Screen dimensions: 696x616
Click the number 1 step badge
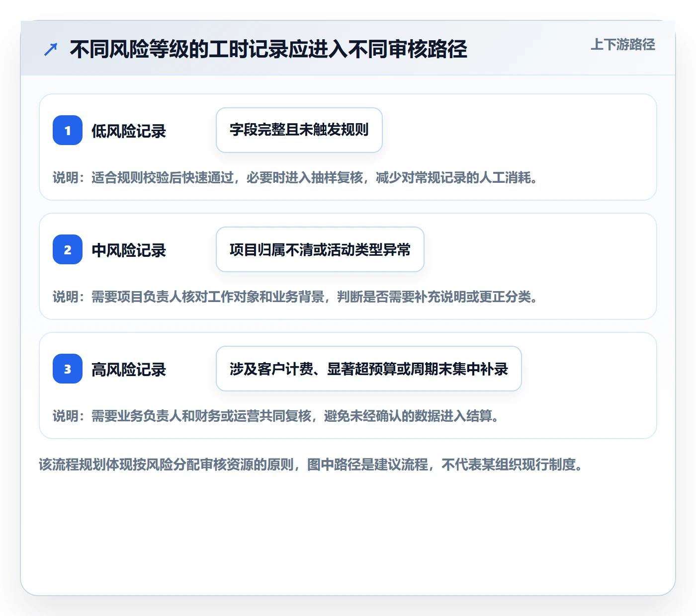coord(68,130)
